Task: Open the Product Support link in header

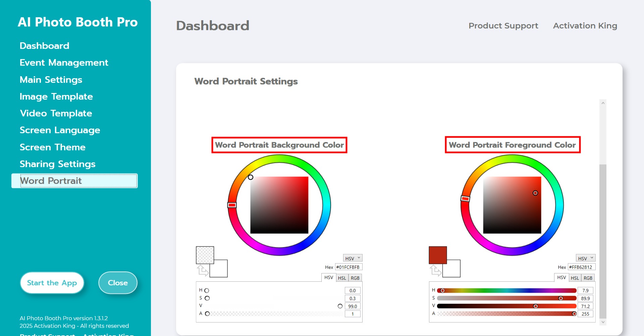Action: [503, 26]
